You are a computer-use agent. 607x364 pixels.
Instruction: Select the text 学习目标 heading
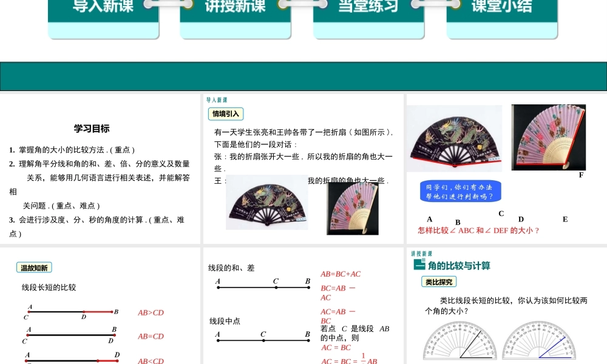(92, 129)
